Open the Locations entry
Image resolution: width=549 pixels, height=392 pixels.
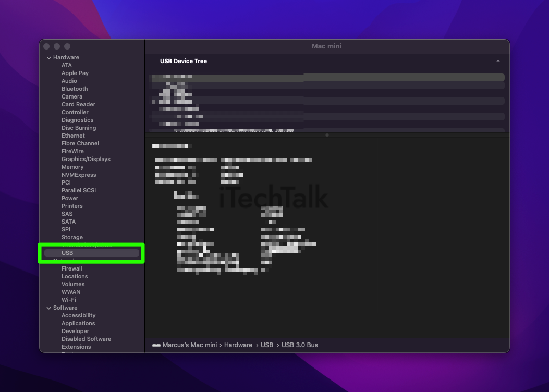pyautogui.click(x=75, y=276)
